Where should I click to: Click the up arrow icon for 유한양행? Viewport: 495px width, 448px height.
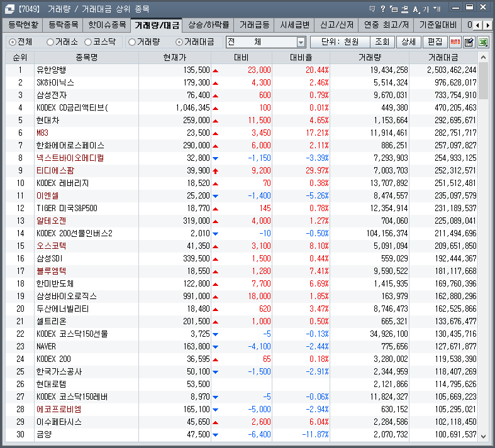point(216,70)
